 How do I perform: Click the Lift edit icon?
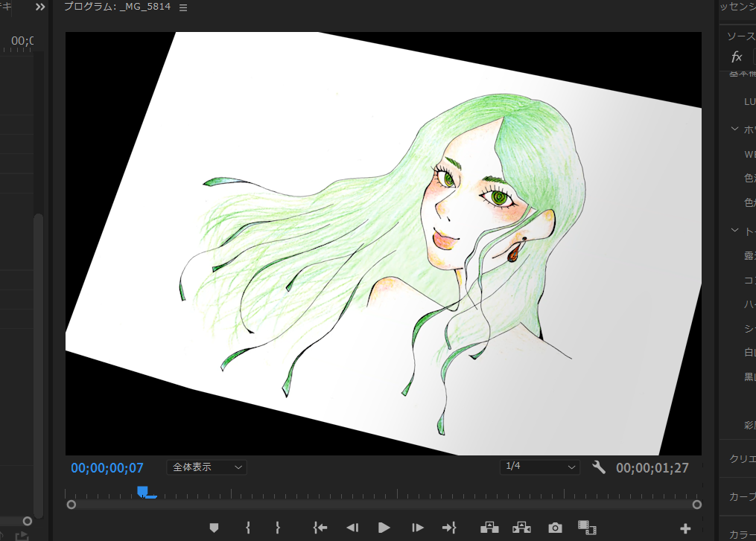click(x=489, y=528)
